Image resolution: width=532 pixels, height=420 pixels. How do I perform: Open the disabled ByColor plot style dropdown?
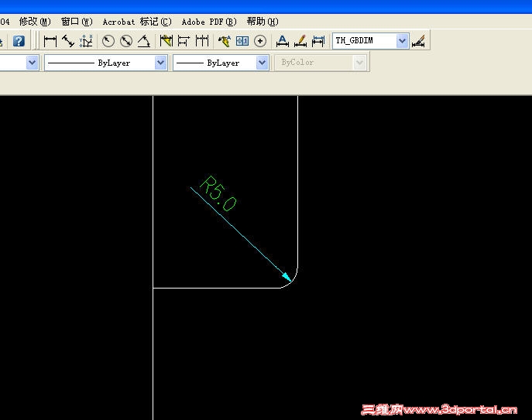(359, 63)
